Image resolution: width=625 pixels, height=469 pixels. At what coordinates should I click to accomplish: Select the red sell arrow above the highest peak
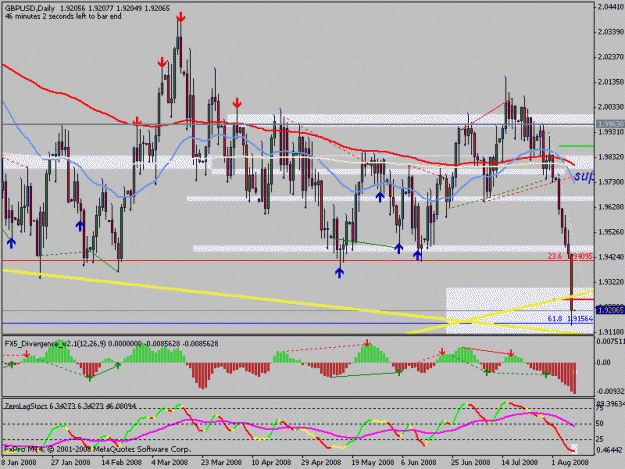[x=181, y=17]
